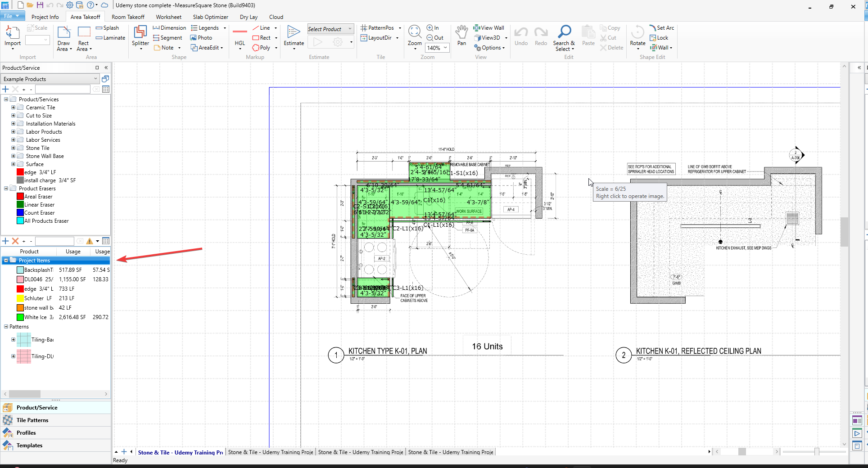Click the project items filter input field

[54, 241]
